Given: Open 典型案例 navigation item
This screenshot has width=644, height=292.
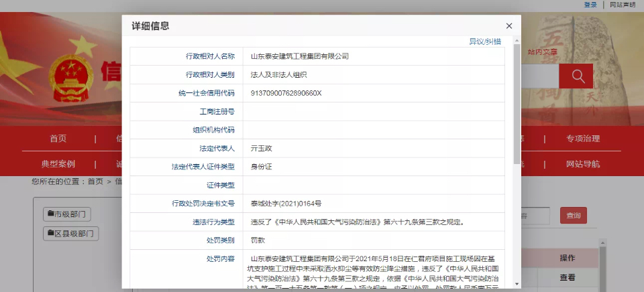Looking at the screenshot, I should 58,164.
